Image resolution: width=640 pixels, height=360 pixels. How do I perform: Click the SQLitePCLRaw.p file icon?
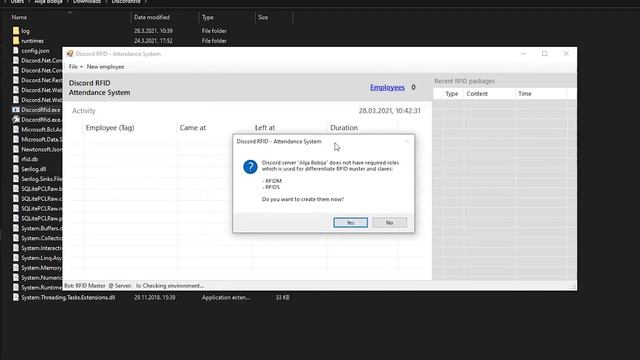click(16, 218)
